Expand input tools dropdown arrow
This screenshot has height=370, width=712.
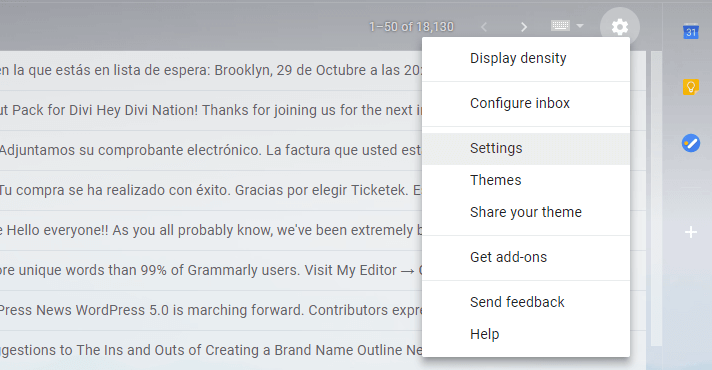tap(580, 26)
